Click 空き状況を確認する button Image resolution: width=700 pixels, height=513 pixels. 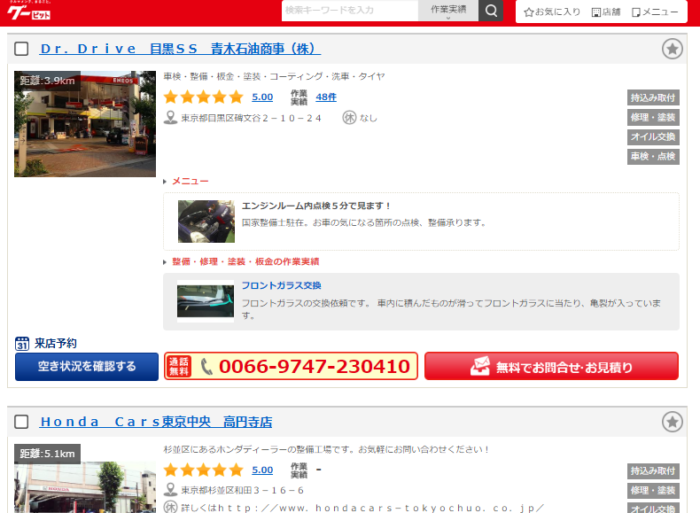[x=87, y=367]
